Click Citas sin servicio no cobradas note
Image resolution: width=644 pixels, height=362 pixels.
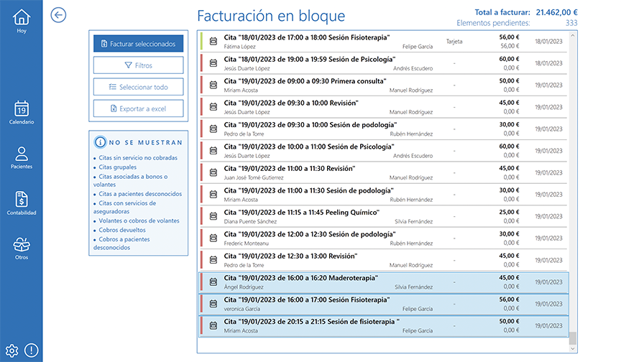[138, 157]
